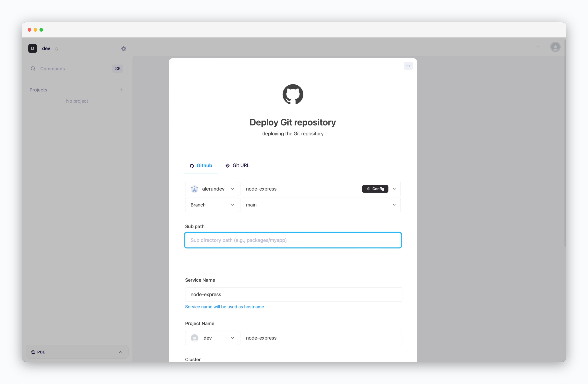Open the Branch type dropdown
Image resolution: width=588 pixels, height=384 pixels.
click(212, 205)
